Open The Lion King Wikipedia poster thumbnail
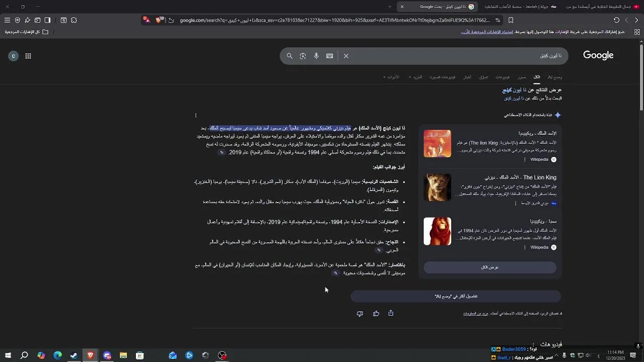The image size is (644, 362). (437, 143)
